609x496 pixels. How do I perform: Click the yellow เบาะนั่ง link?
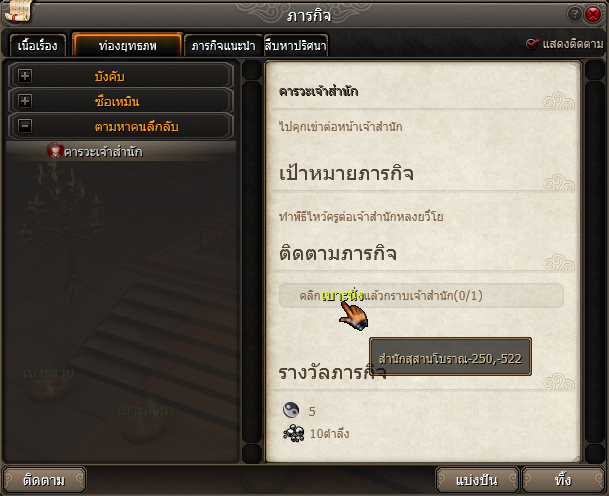tap(343, 296)
